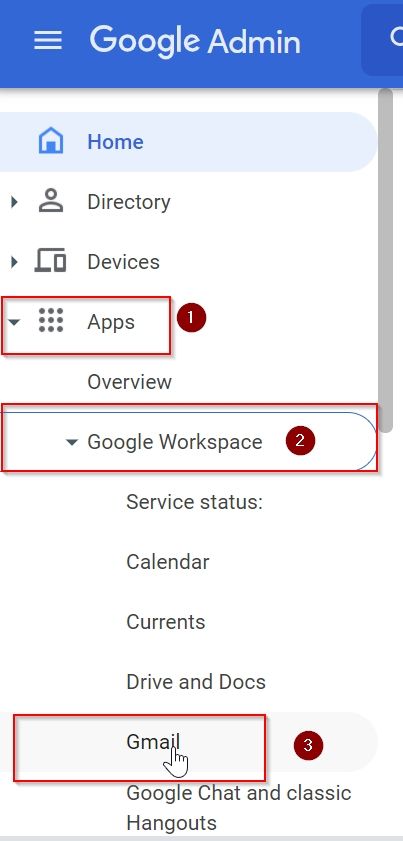Image resolution: width=403 pixels, height=841 pixels.
Task: Click the Google Admin logo
Action: point(195,41)
